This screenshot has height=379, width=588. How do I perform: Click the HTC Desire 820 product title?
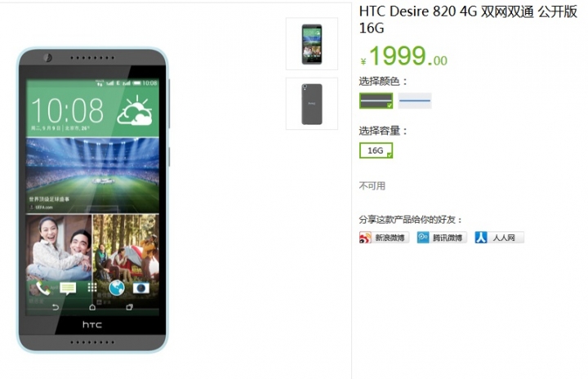[x=468, y=20]
